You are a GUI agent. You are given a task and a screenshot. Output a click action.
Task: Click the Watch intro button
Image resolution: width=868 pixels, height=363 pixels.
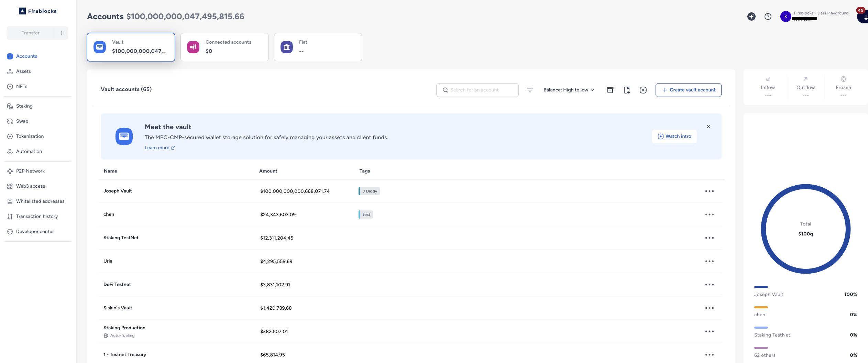[x=674, y=136]
